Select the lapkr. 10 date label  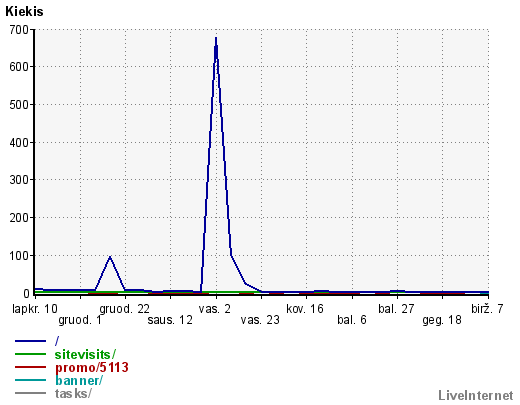[35, 309]
